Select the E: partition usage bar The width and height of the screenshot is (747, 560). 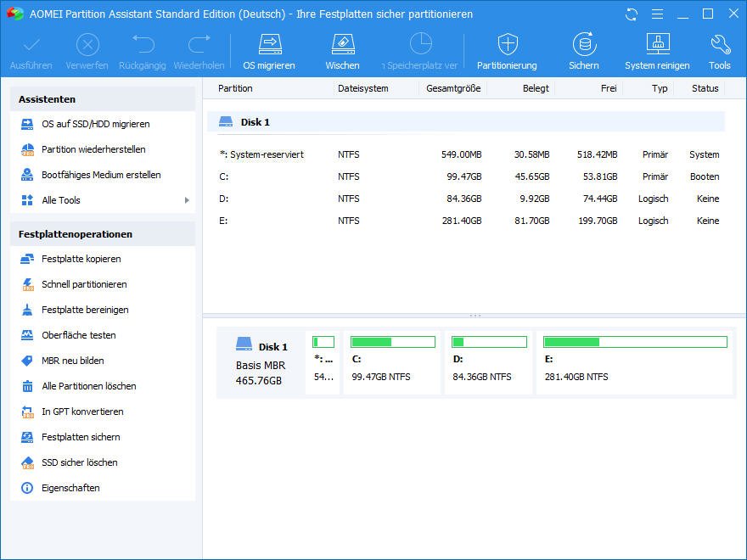pos(635,342)
